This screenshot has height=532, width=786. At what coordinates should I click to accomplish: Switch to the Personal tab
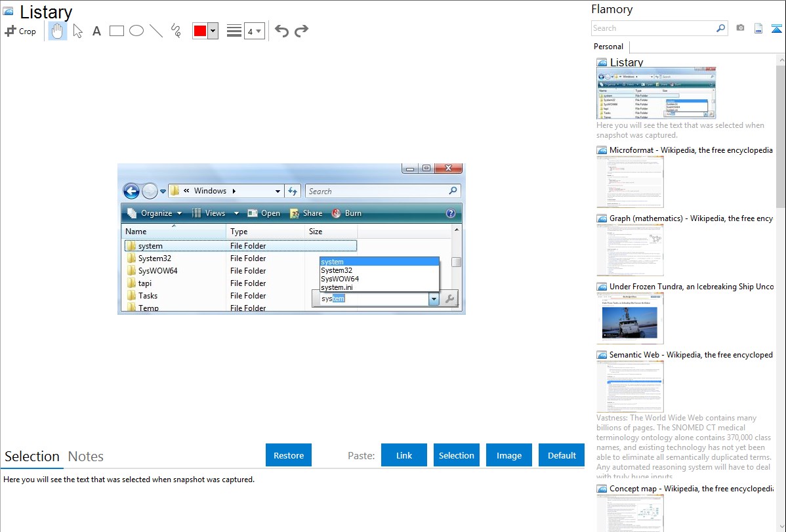tap(609, 47)
